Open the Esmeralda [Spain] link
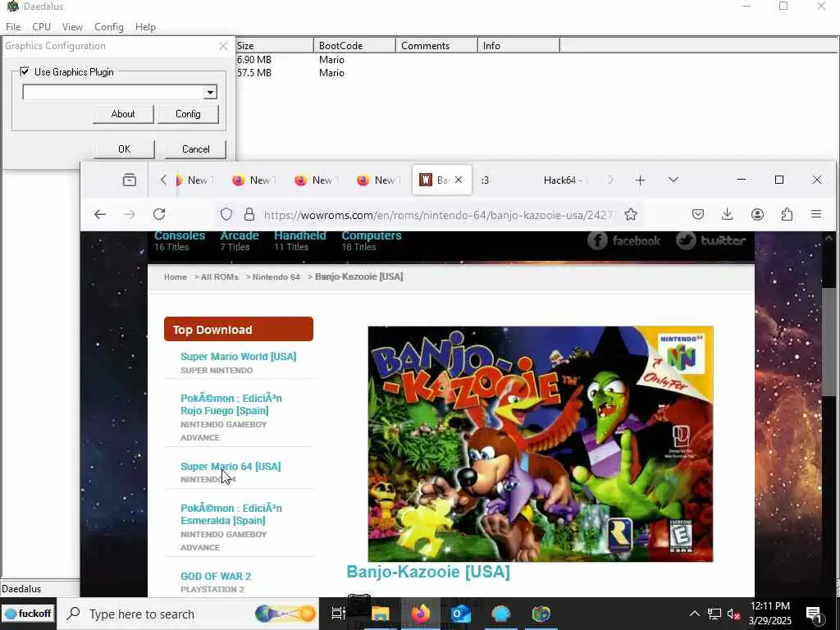The width and height of the screenshot is (840, 630). click(x=231, y=514)
